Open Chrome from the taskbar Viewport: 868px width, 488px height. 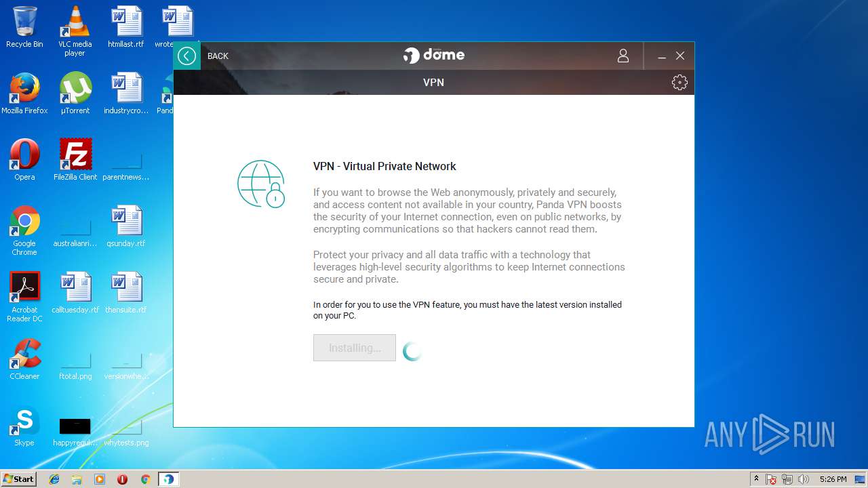(145, 479)
